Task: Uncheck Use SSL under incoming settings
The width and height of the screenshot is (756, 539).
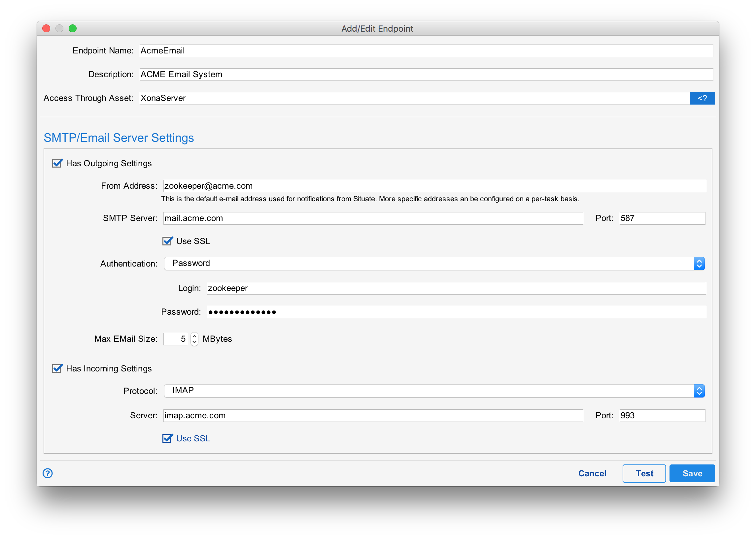Action: coord(167,438)
